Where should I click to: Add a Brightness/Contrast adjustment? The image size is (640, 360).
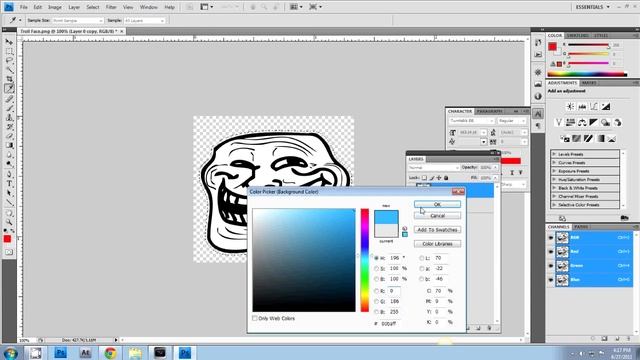point(570,107)
